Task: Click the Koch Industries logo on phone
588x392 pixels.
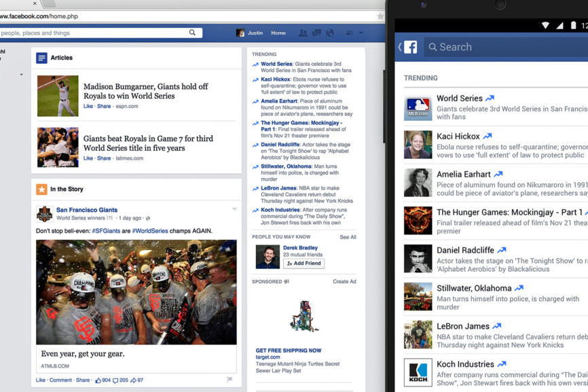Action: pyautogui.click(x=418, y=372)
